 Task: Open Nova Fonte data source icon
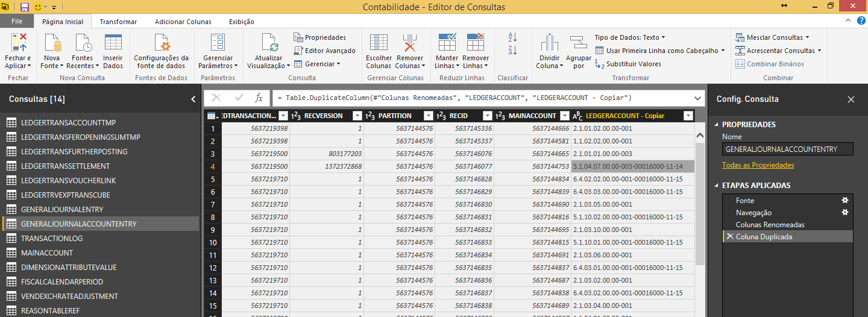click(x=52, y=43)
